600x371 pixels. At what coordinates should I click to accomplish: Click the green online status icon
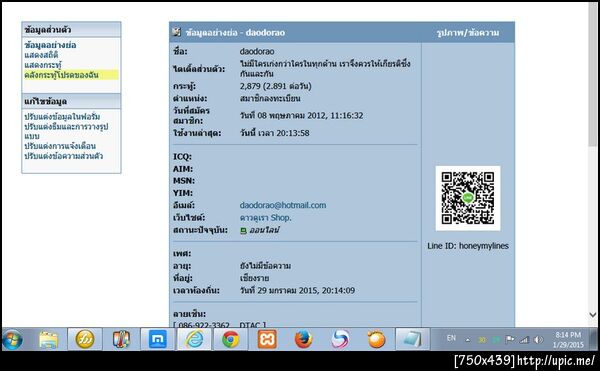243,231
